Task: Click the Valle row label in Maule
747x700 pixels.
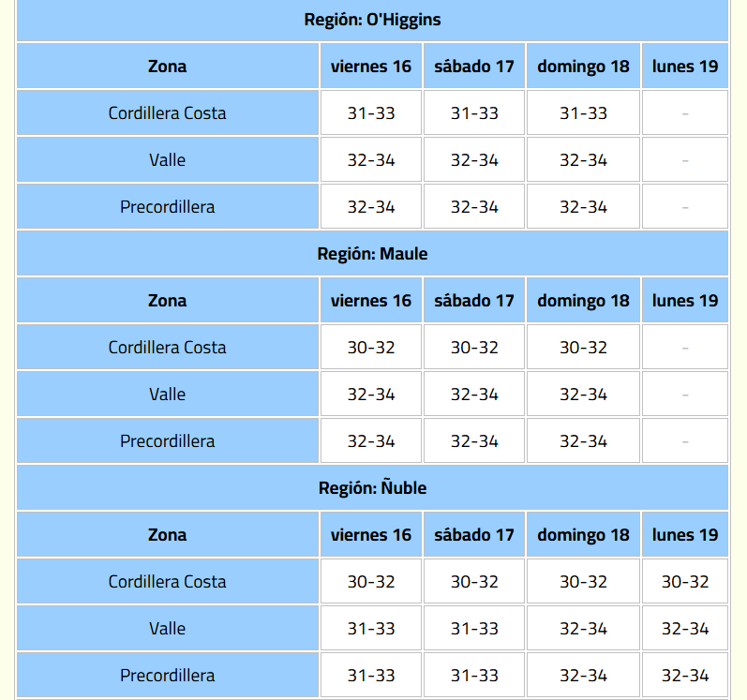Action: (x=167, y=395)
